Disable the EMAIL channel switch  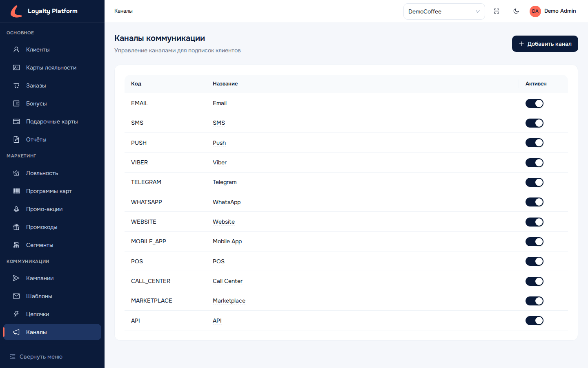[x=535, y=103]
